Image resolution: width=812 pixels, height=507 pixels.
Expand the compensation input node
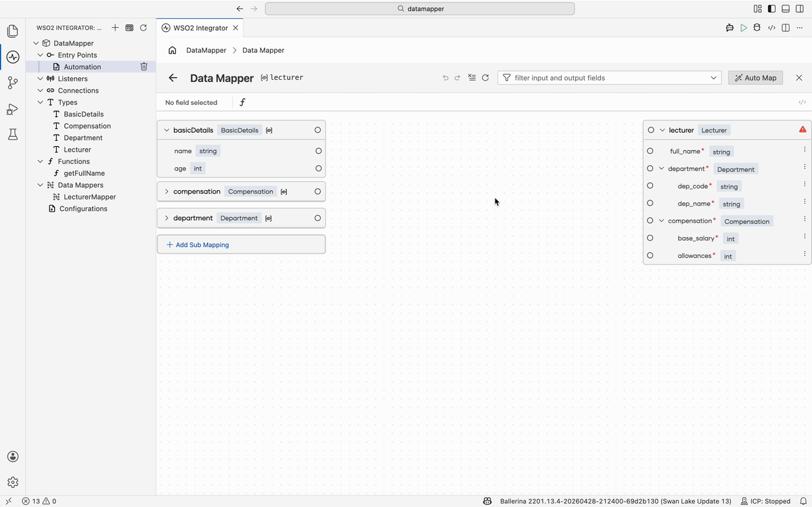166,192
